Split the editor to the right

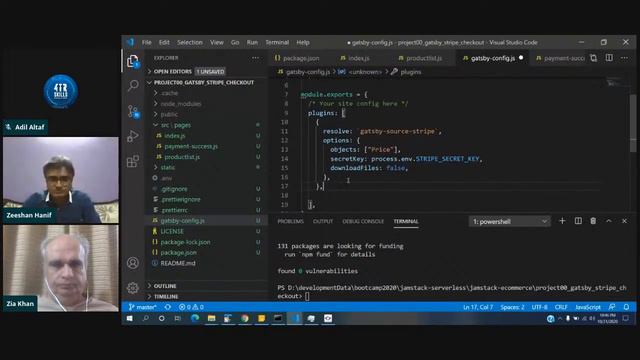click(609, 58)
